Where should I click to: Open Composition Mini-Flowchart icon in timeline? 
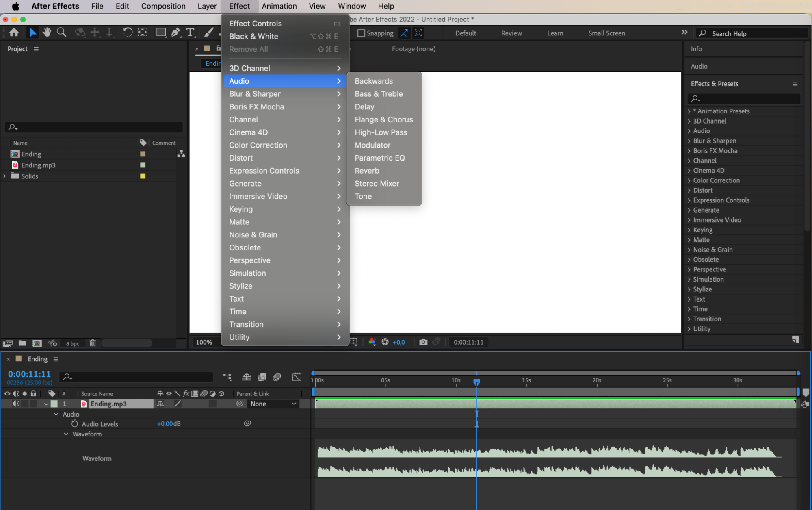pyautogui.click(x=227, y=377)
